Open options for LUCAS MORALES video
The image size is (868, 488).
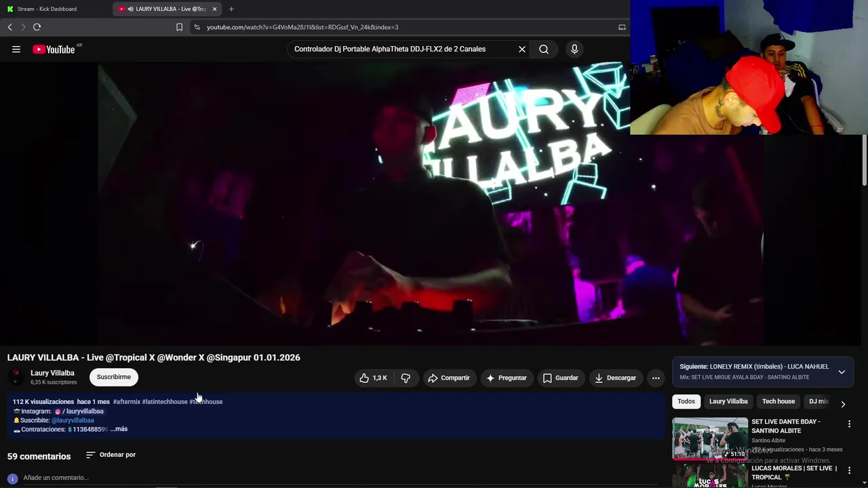point(849,470)
